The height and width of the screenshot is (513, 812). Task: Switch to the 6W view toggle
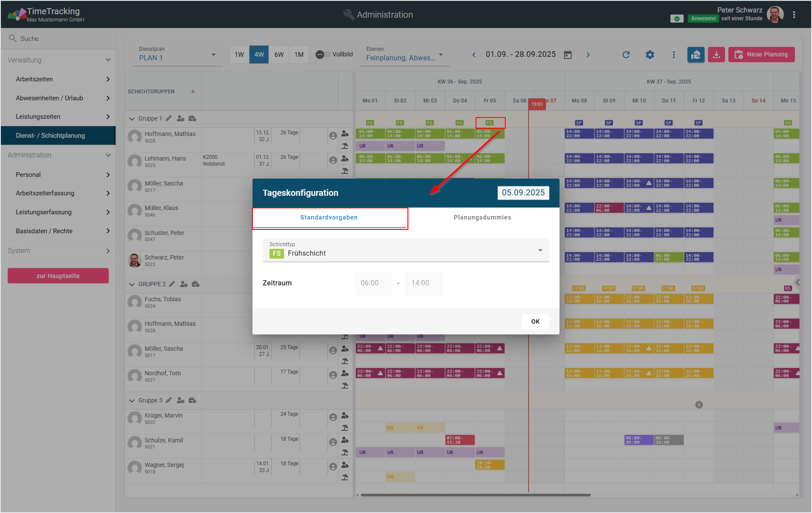[x=279, y=55]
